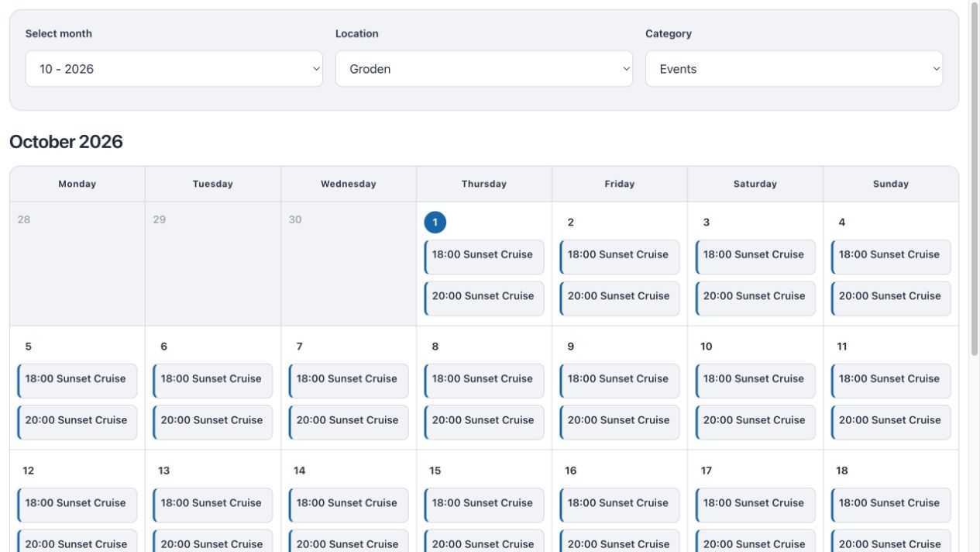Click the day number 18
This screenshot has height=552, width=980.
[842, 471]
